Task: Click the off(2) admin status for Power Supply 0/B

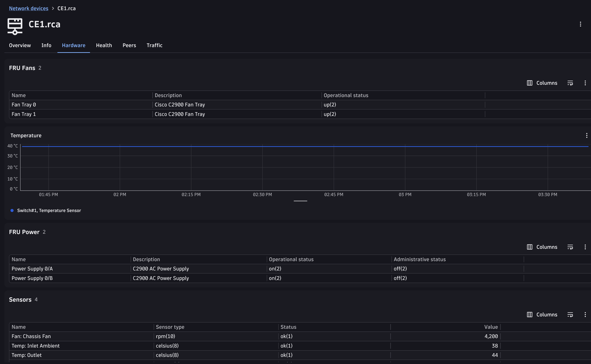Action: tap(400, 278)
